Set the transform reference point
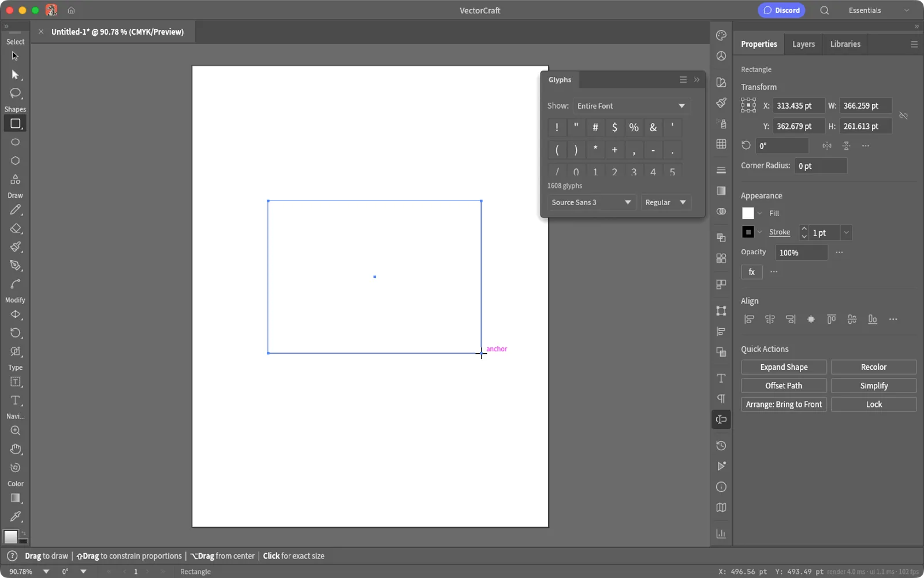The width and height of the screenshot is (924, 578). tap(748, 105)
